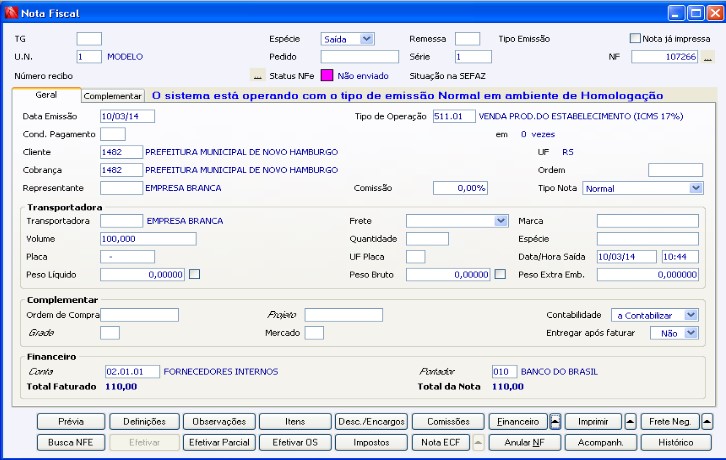This screenshot has width=726, height=460.
Task: Open the Frete dropdown
Action: tap(501, 221)
